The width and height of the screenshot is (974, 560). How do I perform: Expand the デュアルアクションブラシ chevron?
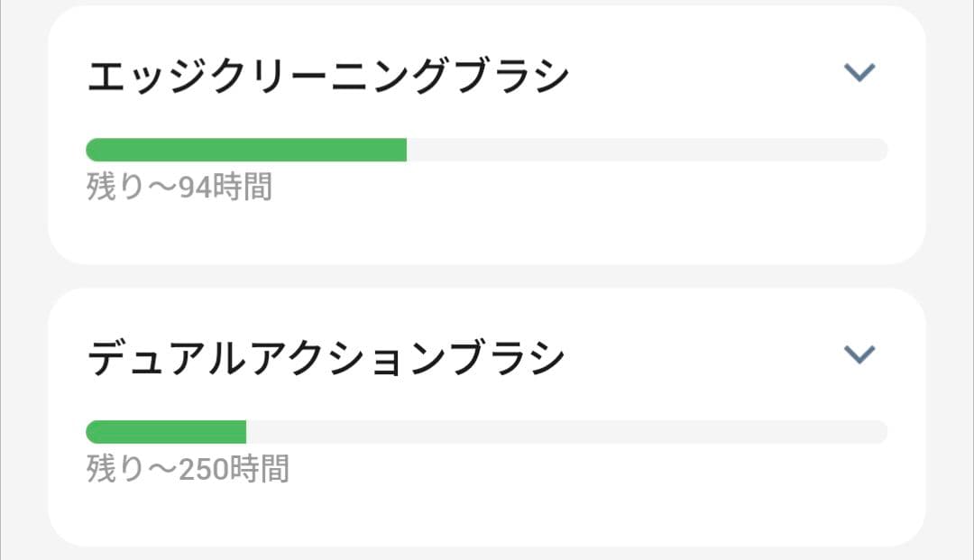click(x=859, y=355)
